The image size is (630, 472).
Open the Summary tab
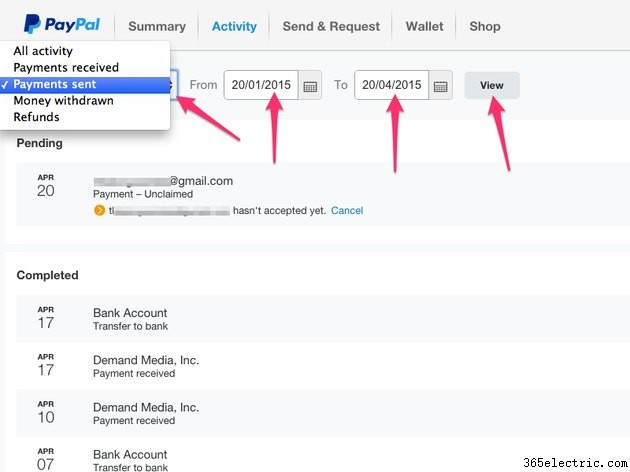pyautogui.click(x=157, y=27)
